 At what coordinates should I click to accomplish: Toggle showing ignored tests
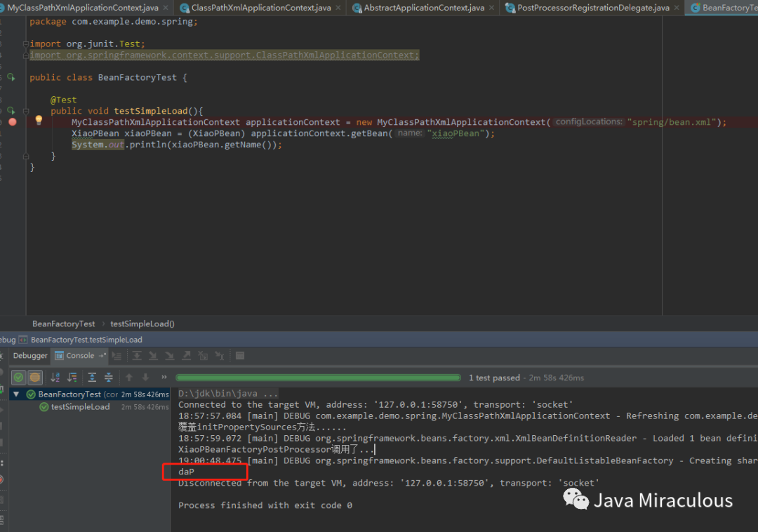point(35,378)
